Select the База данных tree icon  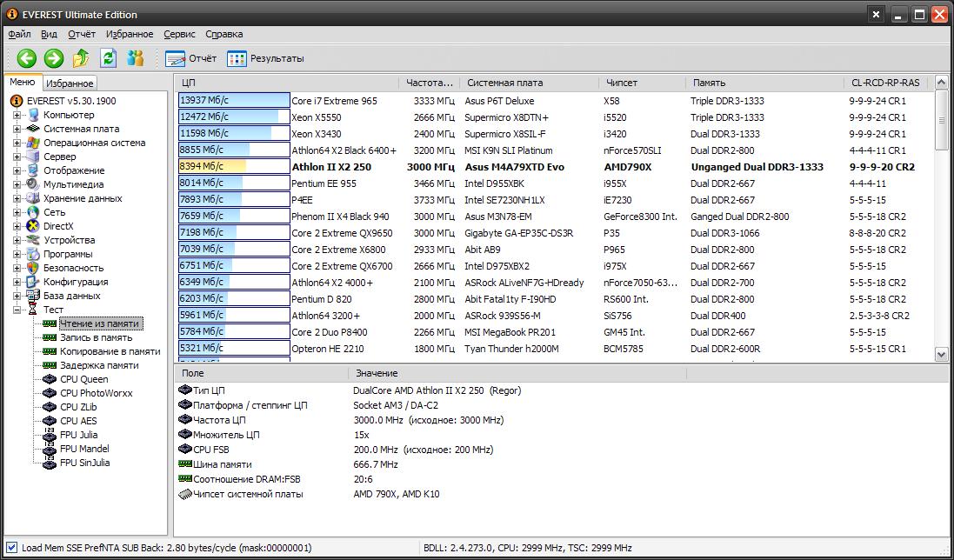pos(33,297)
